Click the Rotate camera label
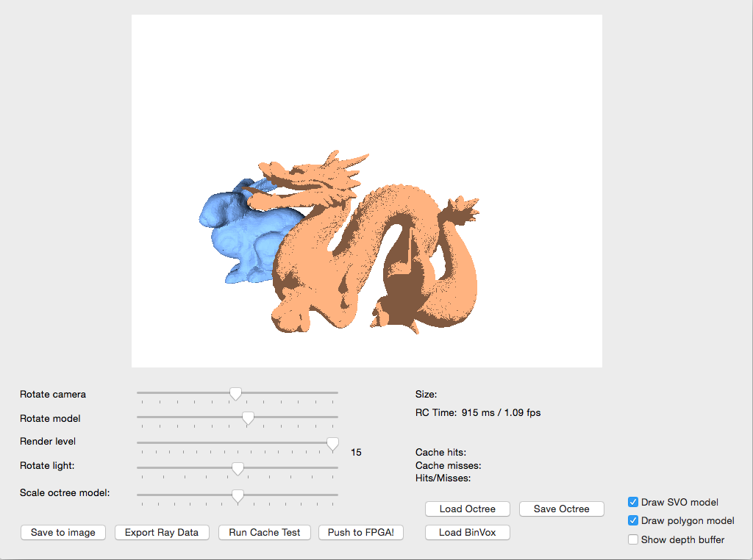This screenshot has height=560, width=753. click(53, 394)
